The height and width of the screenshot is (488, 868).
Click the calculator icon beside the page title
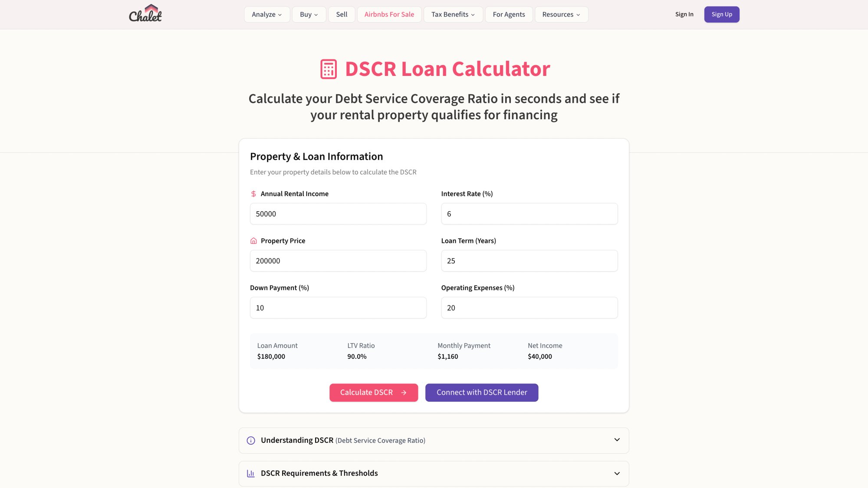(x=328, y=69)
